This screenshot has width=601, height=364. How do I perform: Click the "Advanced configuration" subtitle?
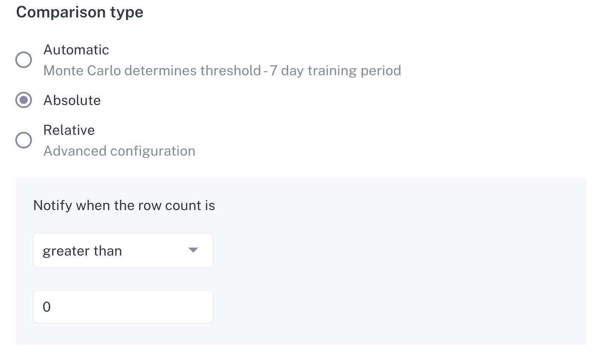(119, 151)
